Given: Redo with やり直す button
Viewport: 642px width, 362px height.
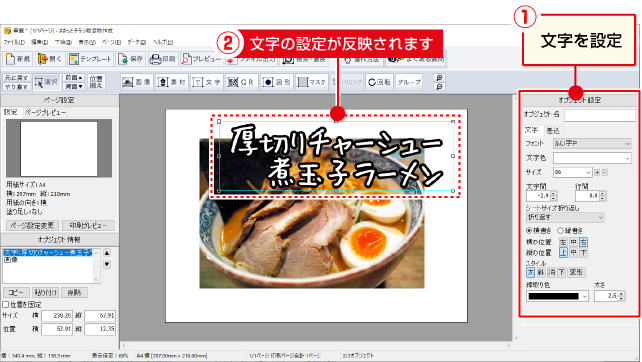Looking at the screenshot, I should (x=16, y=86).
